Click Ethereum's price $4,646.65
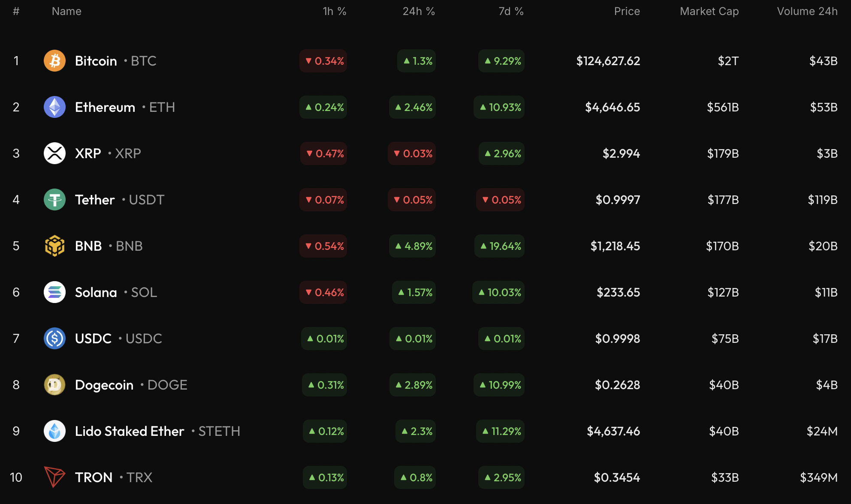The width and height of the screenshot is (851, 504). tap(613, 107)
